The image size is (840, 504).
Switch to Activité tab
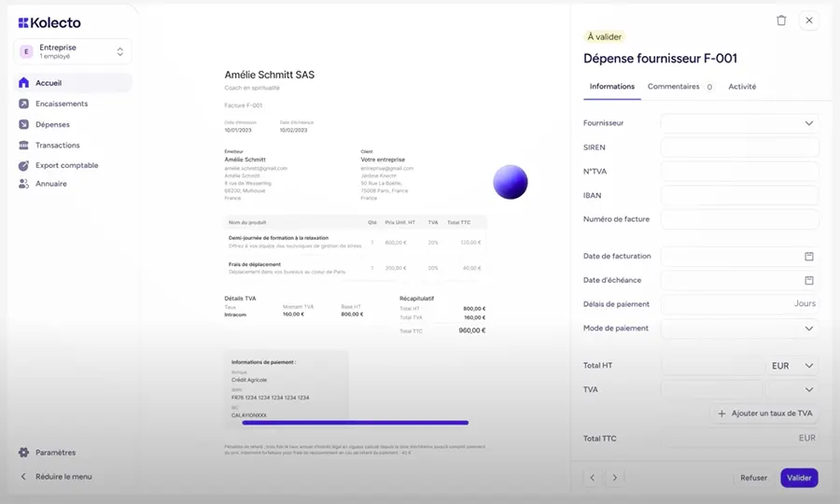coord(742,87)
